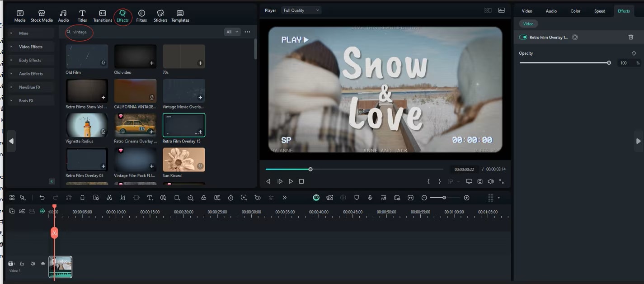
Task: Add an Opacity keyframe
Action: (634, 53)
